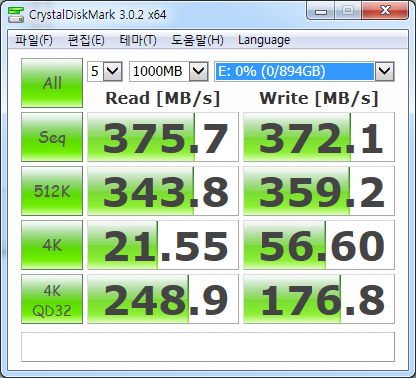Expand the 1000MB test size dropdown

199,71
